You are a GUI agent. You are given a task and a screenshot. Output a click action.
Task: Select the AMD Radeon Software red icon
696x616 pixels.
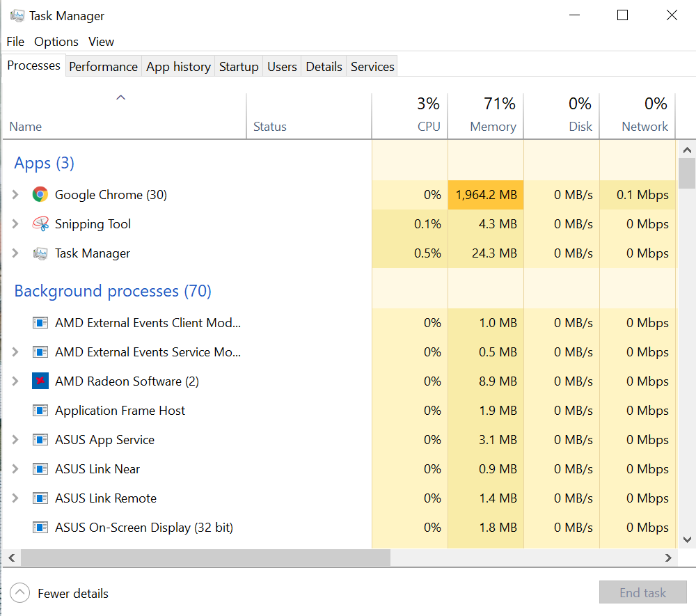tap(40, 381)
